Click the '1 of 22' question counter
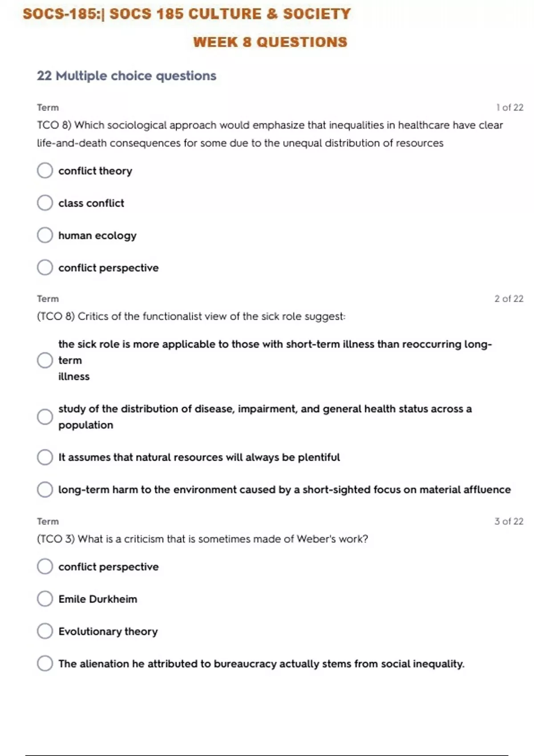The width and height of the screenshot is (534, 756). coord(510,108)
